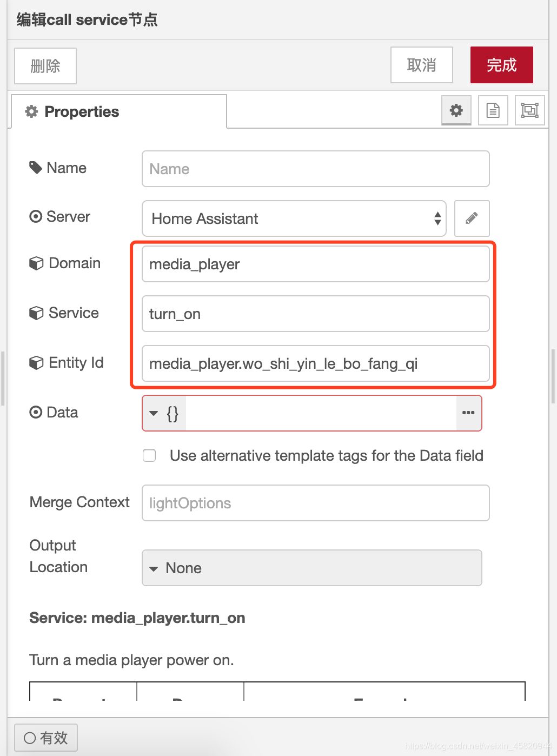557x756 pixels.
Task: Open Output Location None dropdown
Action: [x=312, y=568]
